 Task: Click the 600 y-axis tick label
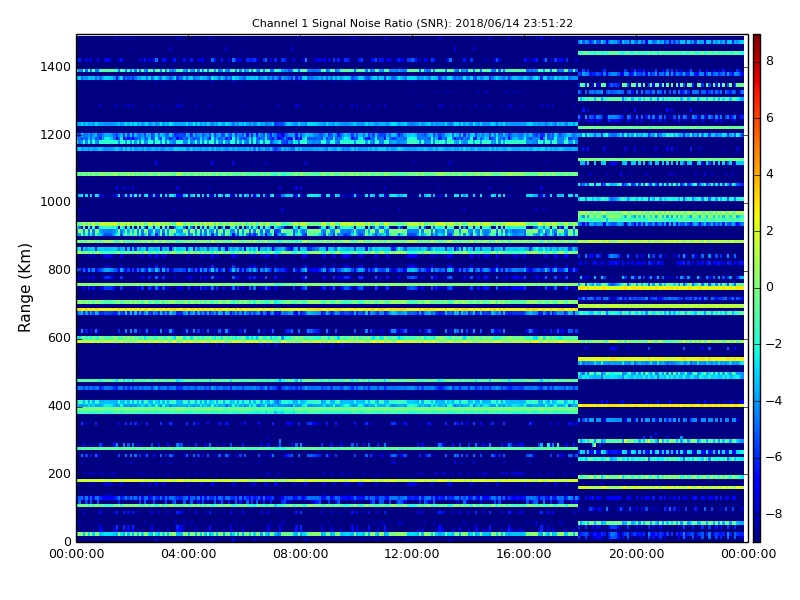click(x=59, y=338)
